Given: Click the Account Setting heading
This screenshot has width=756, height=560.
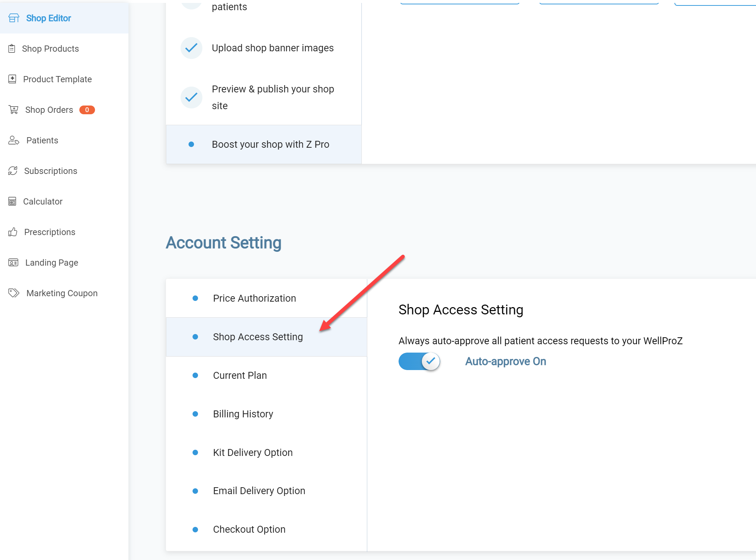Looking at the screenshot, I should click(x=223, y=243).
